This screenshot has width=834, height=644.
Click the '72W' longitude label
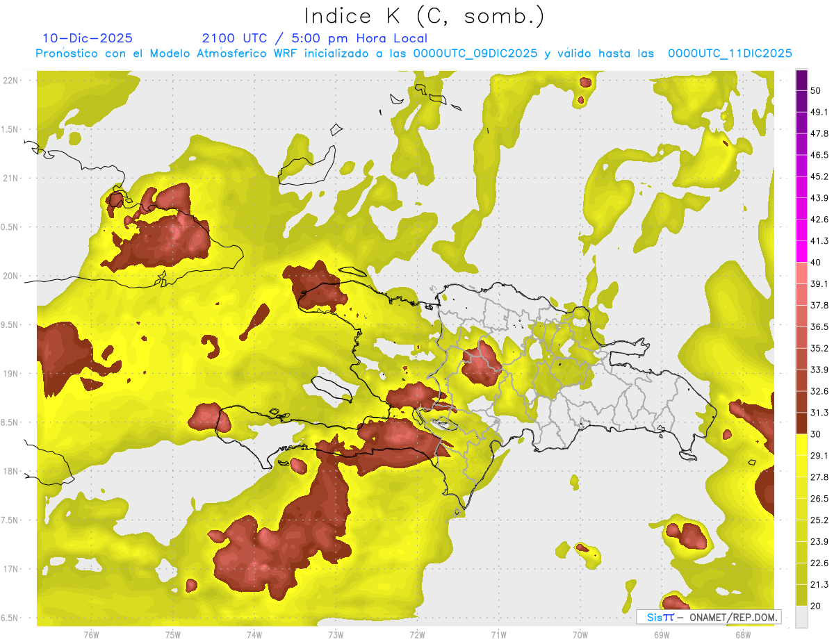417,634
